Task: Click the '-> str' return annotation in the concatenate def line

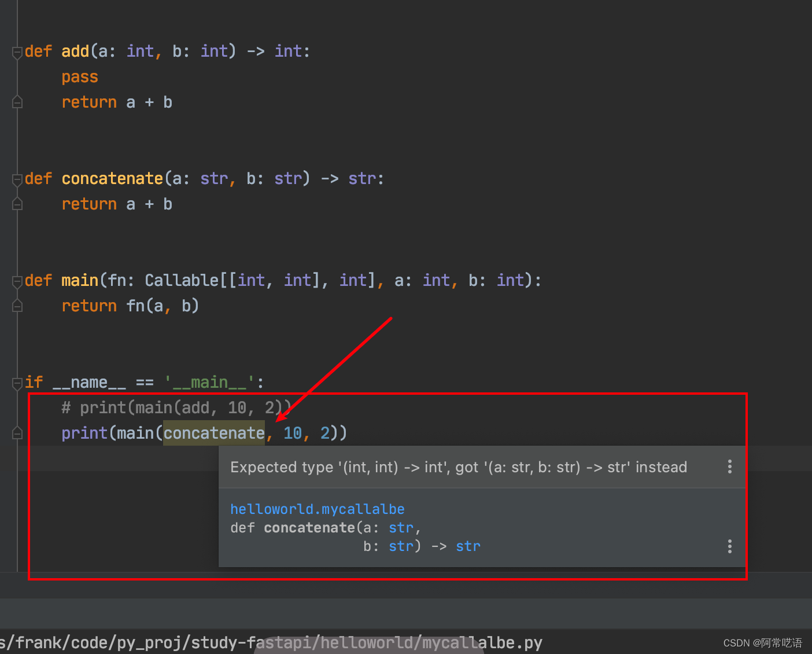Action: pyautogui.click(x=348, y=178)
